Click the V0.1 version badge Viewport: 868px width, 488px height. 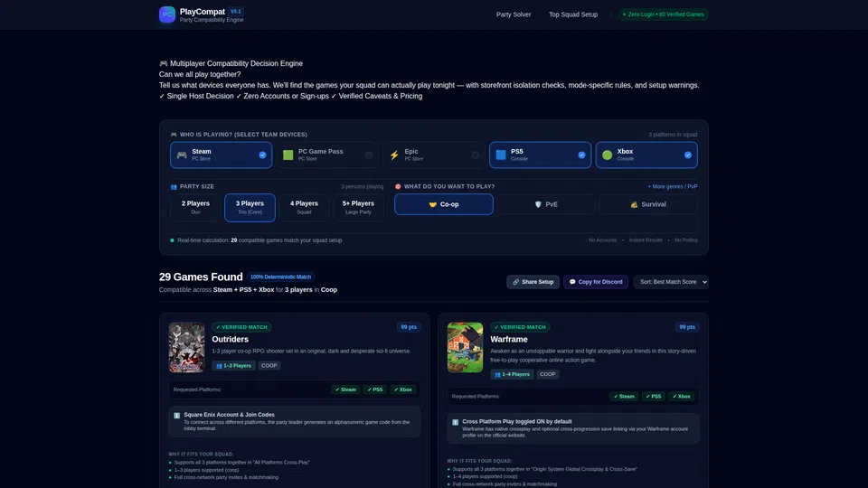tap(236, 11)
